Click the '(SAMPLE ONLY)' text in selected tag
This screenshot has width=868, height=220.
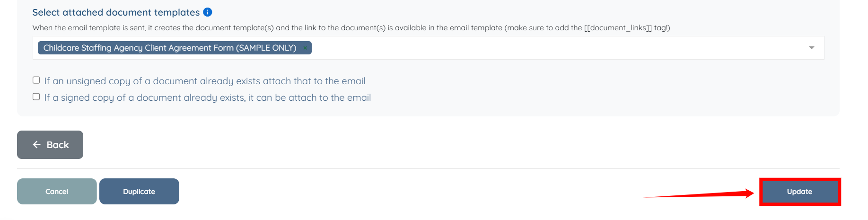(266, 48)
